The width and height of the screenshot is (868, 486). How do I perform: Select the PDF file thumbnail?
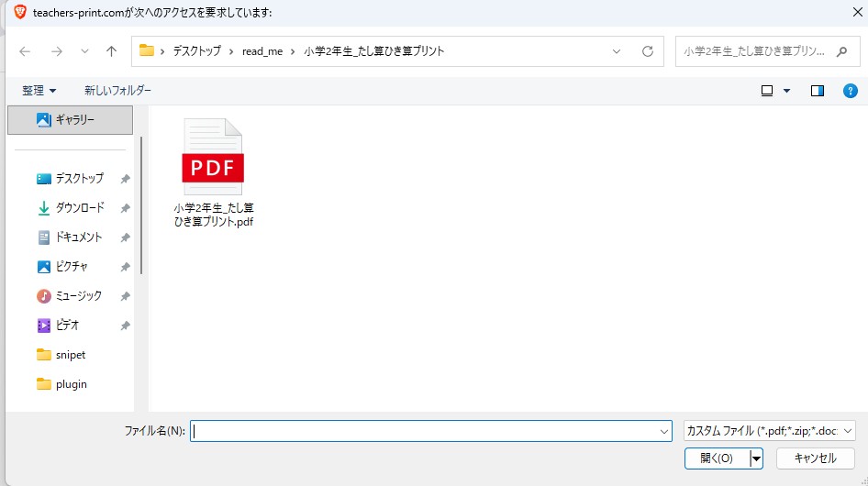point(213,157)
